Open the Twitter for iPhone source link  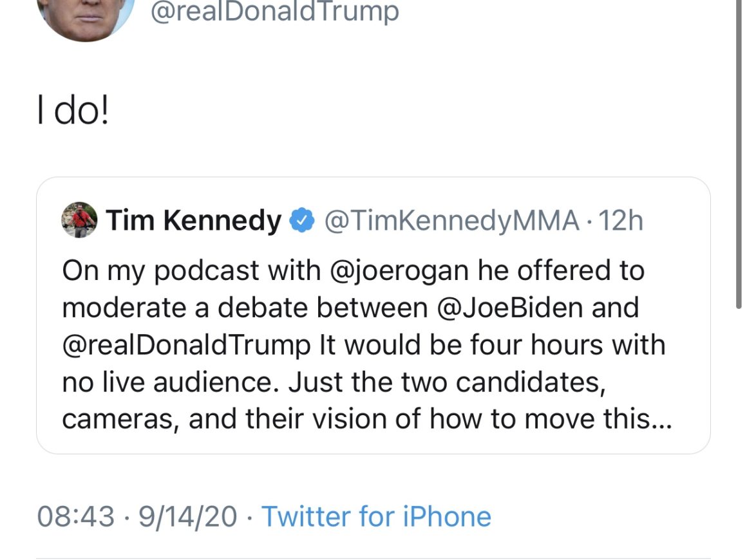click(x=376, y=516)
